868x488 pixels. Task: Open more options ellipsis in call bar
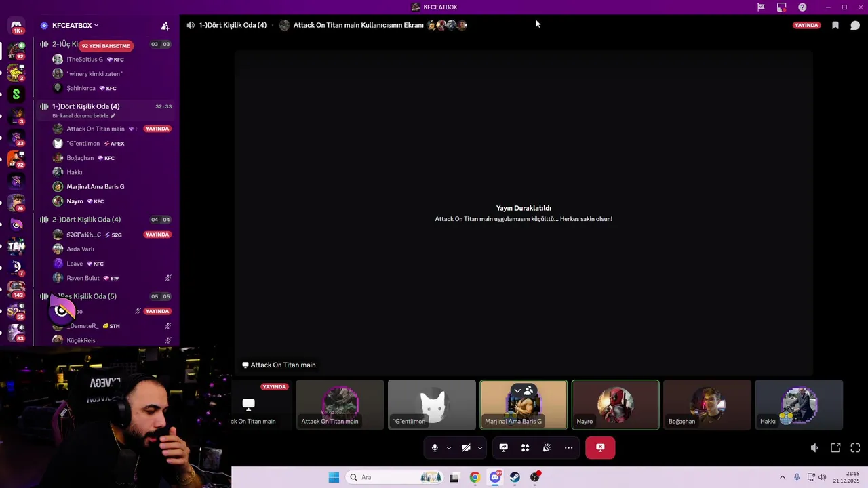pos(568,447)
